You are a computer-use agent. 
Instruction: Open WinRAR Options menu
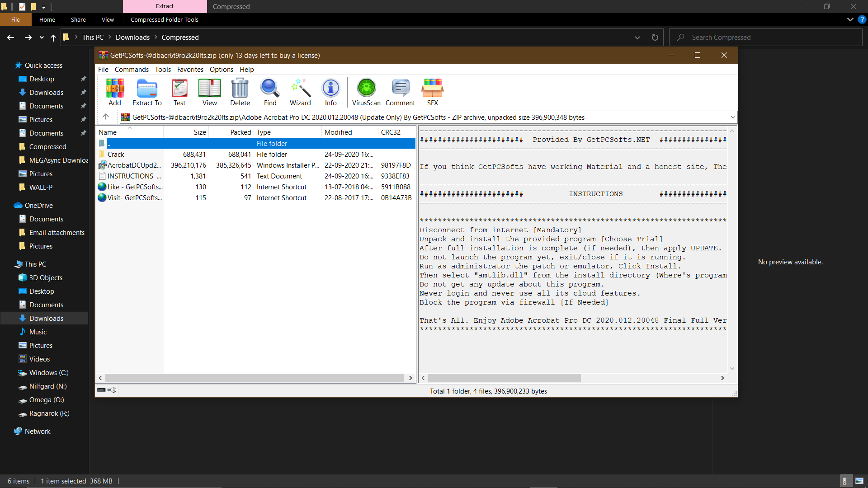[x=222, y=69]
